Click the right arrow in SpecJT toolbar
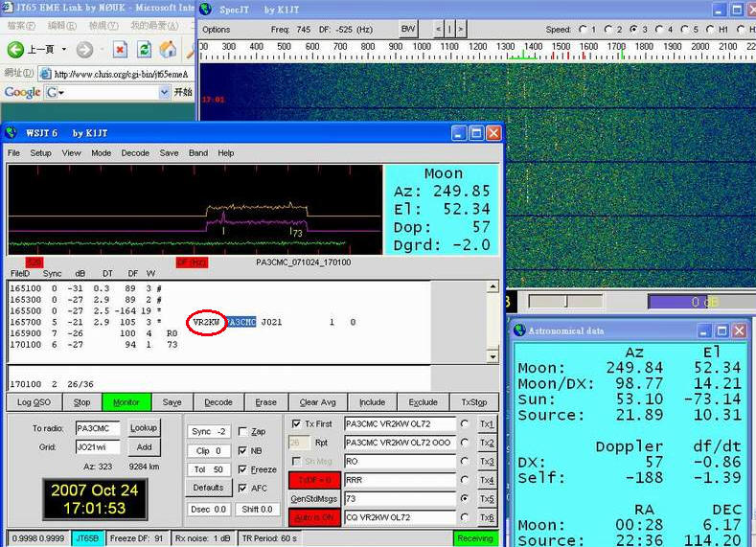The width and height of the screenshot is (756, 547). pyautogui.click(x=461, y=30)
